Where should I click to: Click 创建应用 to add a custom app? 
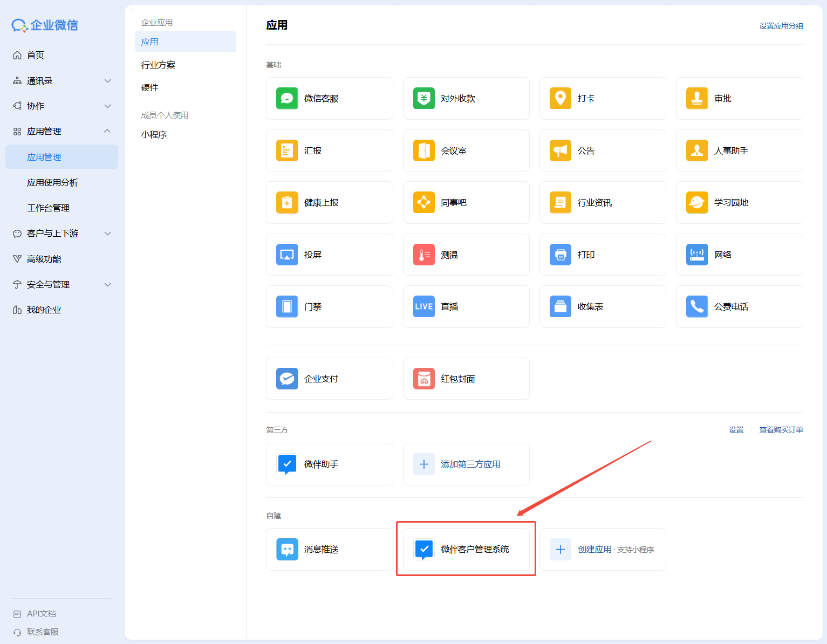594,549
